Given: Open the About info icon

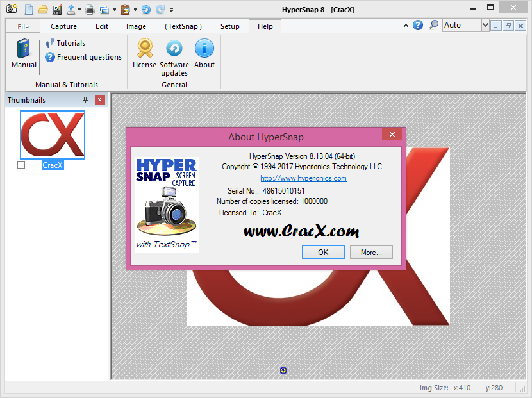Looking at the screenshot, I should [x=204, y=53].
